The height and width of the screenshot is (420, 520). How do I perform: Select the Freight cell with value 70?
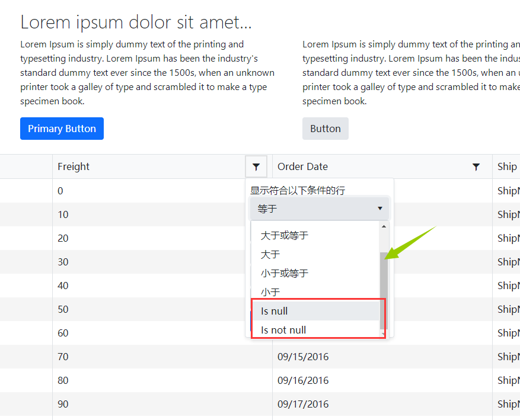(63, 357)
